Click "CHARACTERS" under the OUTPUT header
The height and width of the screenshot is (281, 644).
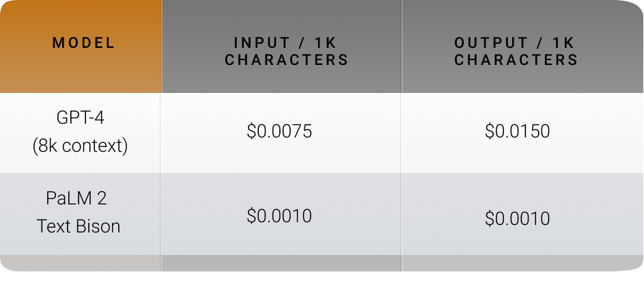(516, 60)
